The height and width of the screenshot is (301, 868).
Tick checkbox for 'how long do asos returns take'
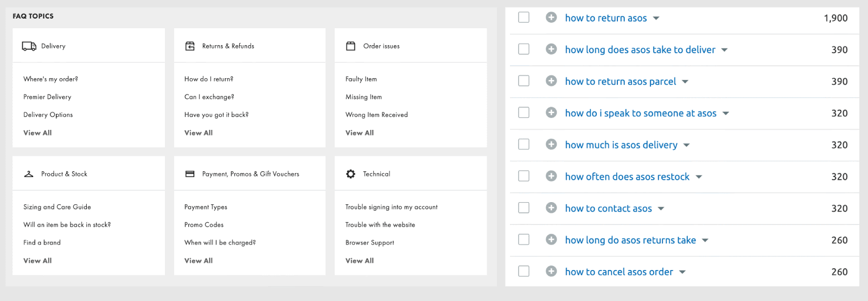point(524,240)
